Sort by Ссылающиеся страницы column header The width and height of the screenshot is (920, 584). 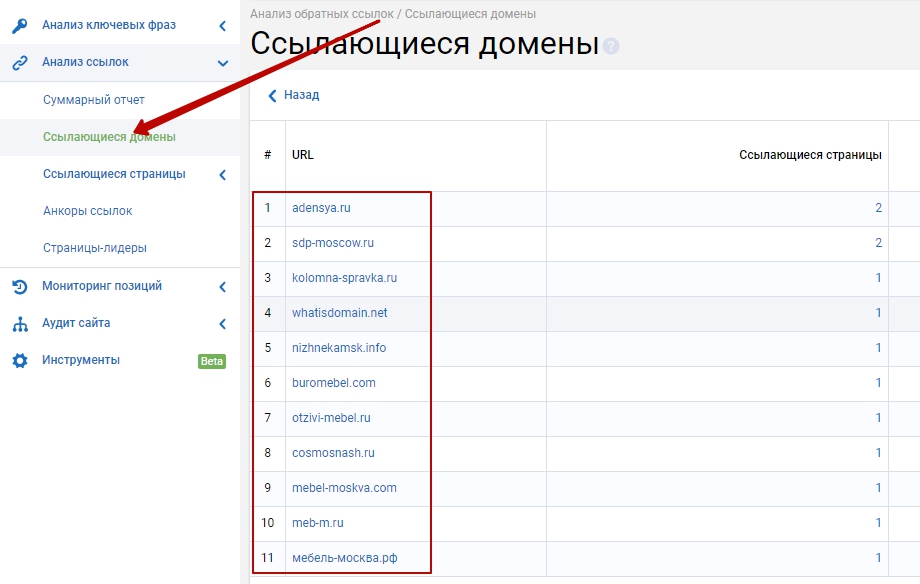(810, 155)
